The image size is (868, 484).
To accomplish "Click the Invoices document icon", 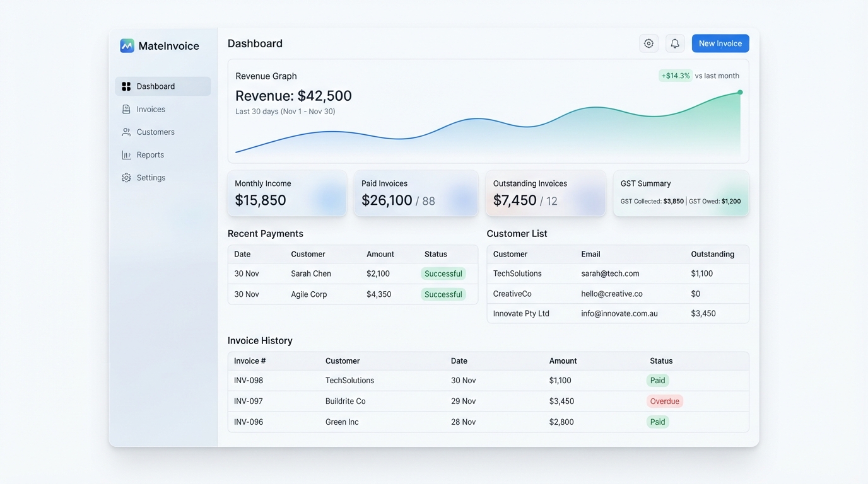I will pos(126,109).
